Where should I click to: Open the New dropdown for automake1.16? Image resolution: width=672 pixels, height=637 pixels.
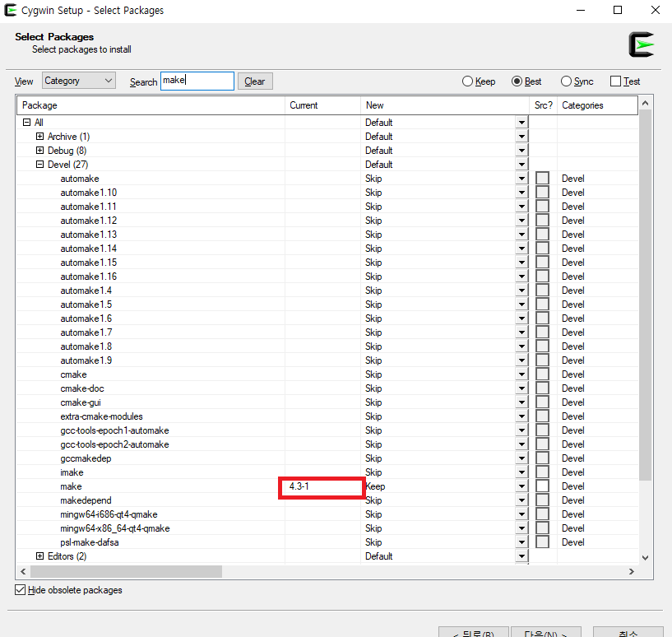click(x=521, y=277)
